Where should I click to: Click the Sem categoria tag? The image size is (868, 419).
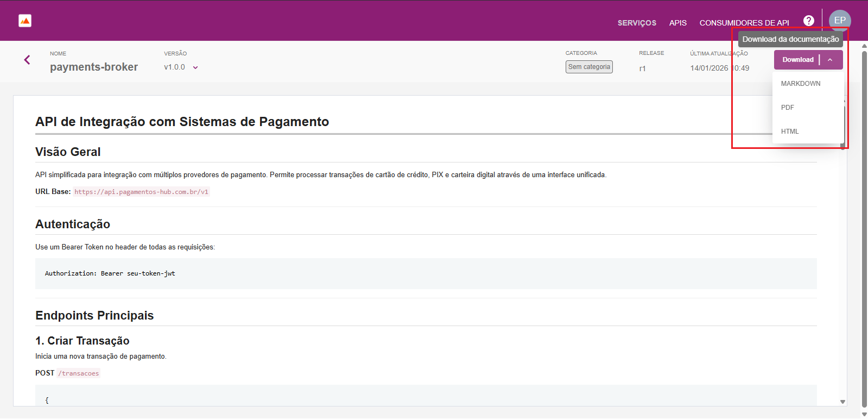(589, 67)
